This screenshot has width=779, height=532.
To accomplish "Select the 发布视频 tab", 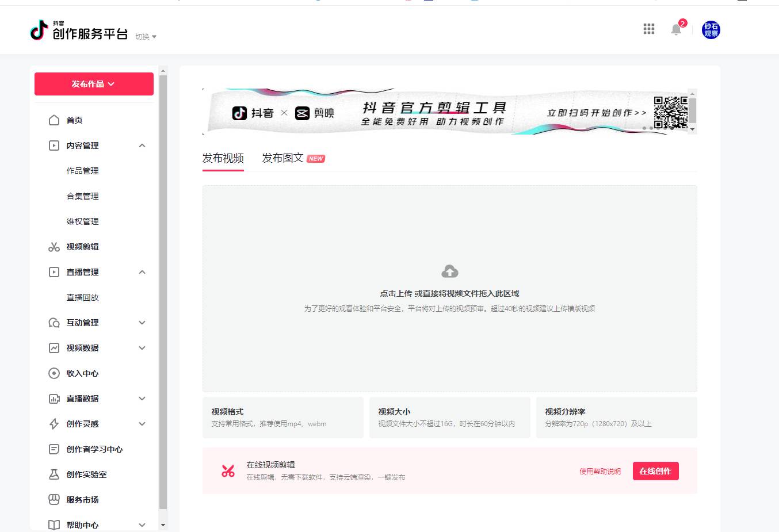I will coord(223,158).
